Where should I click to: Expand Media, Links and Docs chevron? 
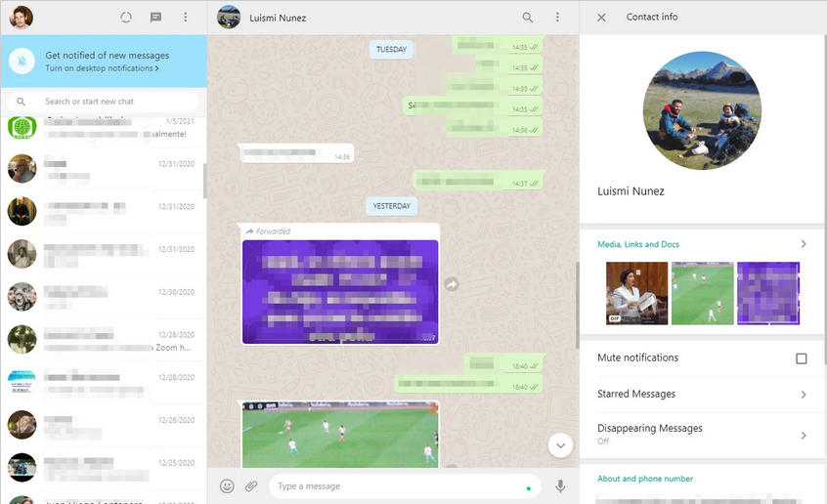804,244
